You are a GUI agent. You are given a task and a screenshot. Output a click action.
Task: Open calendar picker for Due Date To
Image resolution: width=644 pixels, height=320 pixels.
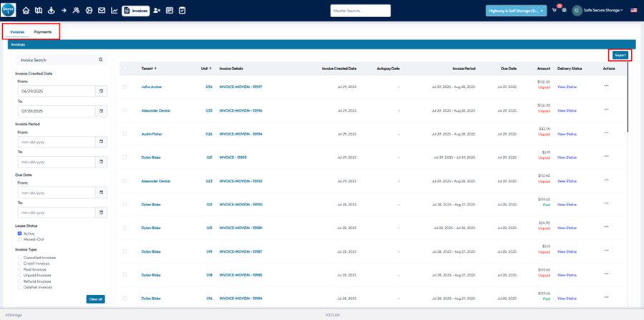pyautogui.click(x=101, y=213)
